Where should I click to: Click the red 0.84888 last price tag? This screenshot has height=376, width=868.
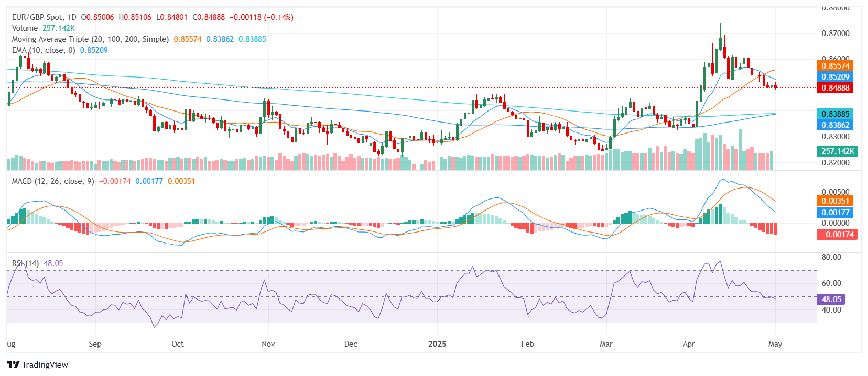tap(835, 88)
